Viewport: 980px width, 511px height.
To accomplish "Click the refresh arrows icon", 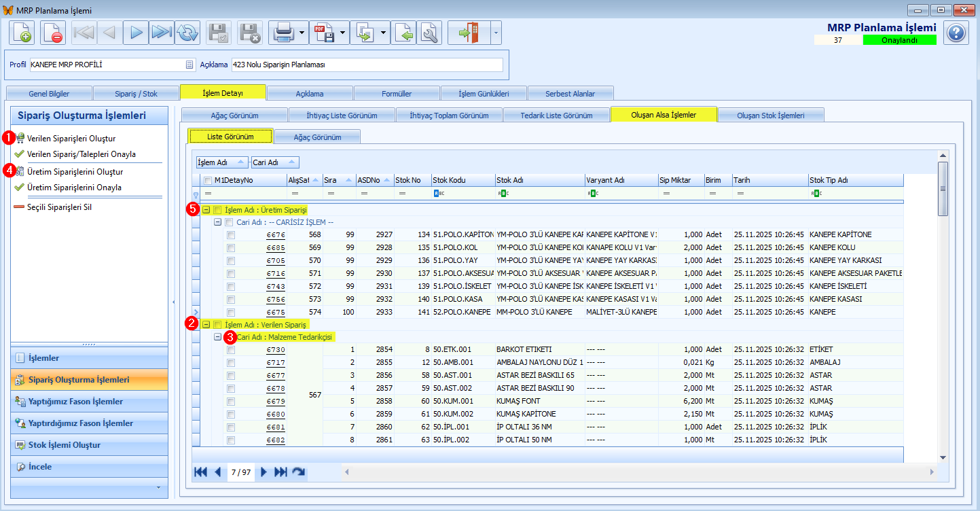I will (x=187, y=33).
